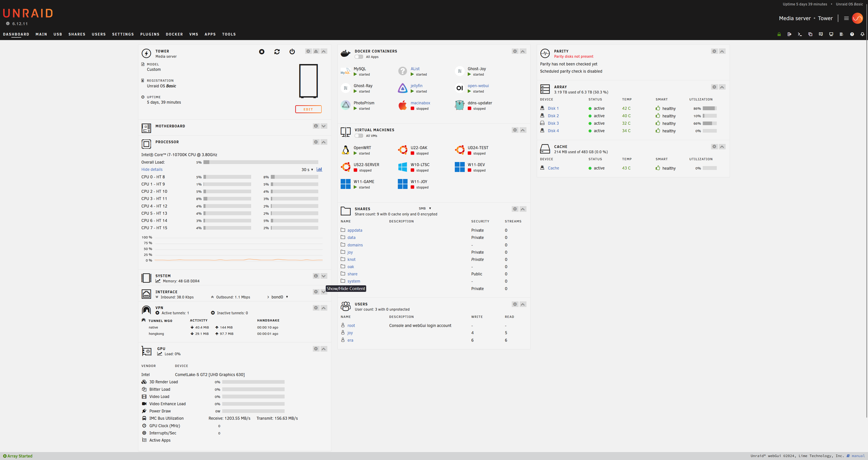This screenshot has height=460, width=868.
Task: Click the Overall Load progress bar
Action: [260, 162]
